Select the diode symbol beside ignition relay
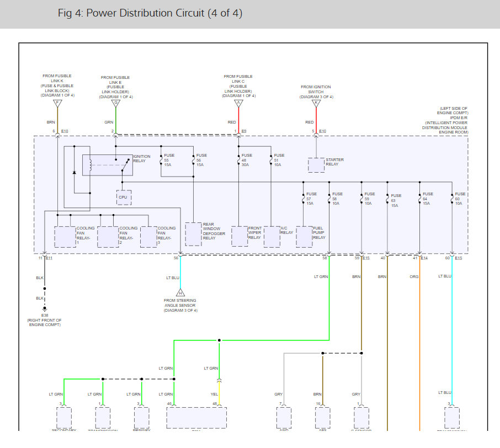The image size is (500, 448). (75, 173)
